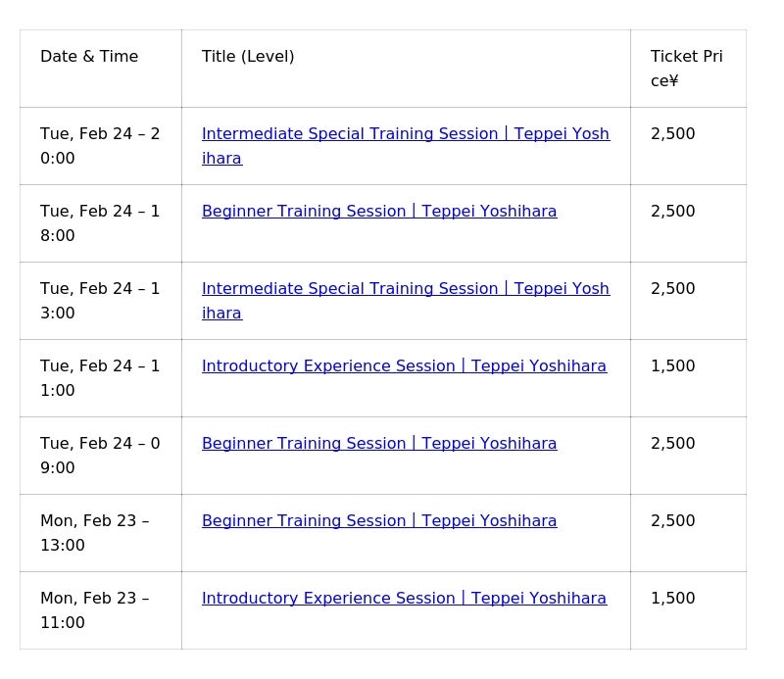Open the Tuesday 18:00 Beginner Training Session link
784x679 pixels.
click(379, 212)
